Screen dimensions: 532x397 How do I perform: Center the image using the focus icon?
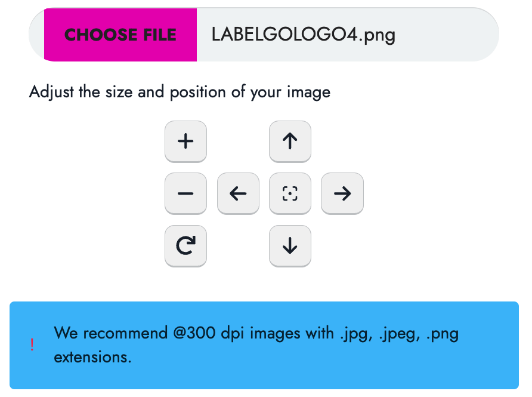pyautogui.click(x=290, y=193)
